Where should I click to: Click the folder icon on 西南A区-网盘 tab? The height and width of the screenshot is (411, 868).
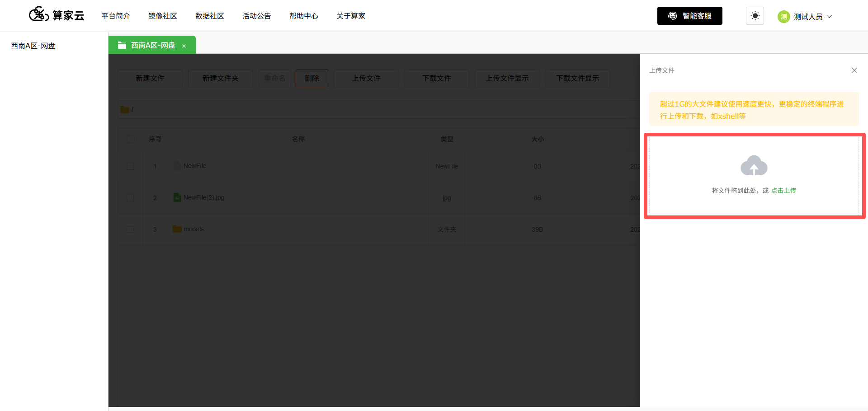pos(122,45)
